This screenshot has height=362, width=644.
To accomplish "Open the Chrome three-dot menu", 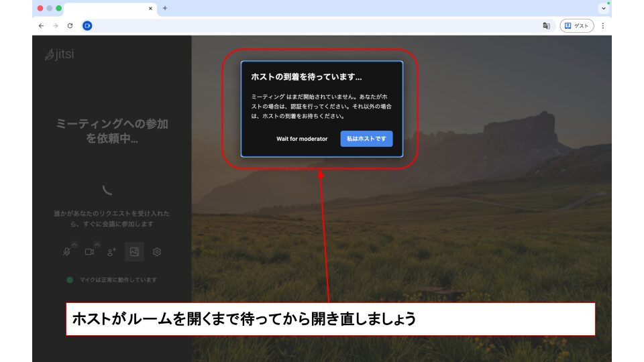I will click(602, 25).
